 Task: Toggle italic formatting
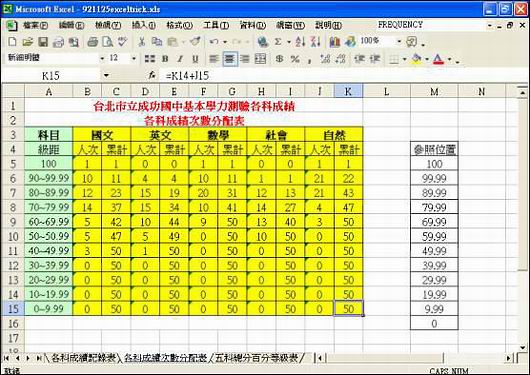[x=180, y=59]
